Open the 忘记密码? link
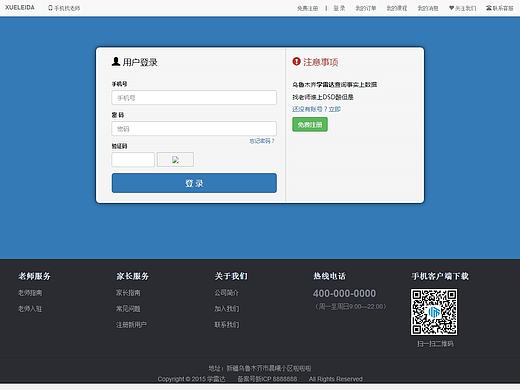The height and width of the screenshot is (390, 520). [x=262, y=141]
